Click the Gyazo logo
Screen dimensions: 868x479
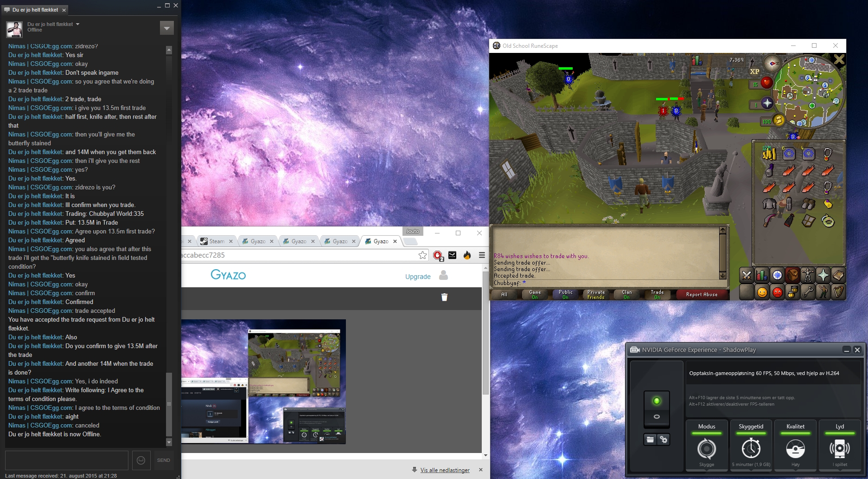click(228, 275)
